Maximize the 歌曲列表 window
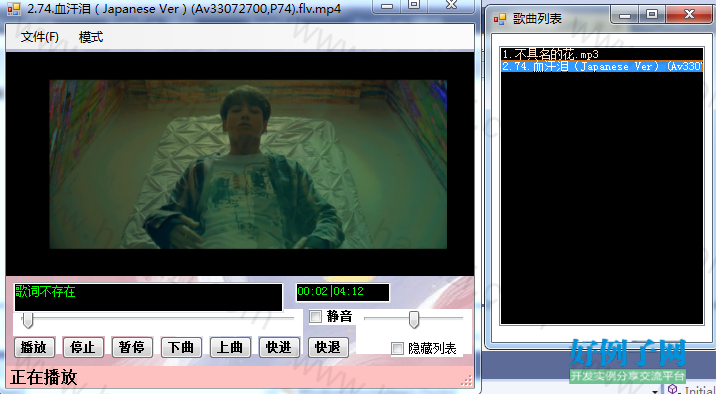This screenshot has height=394, width=716. coord(652,16)
